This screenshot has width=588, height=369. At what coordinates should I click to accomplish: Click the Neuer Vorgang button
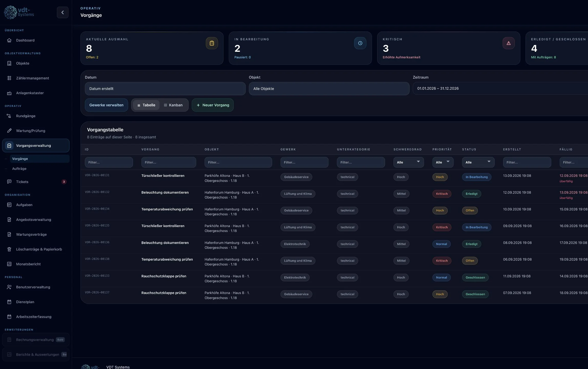[x=213, y=105]
